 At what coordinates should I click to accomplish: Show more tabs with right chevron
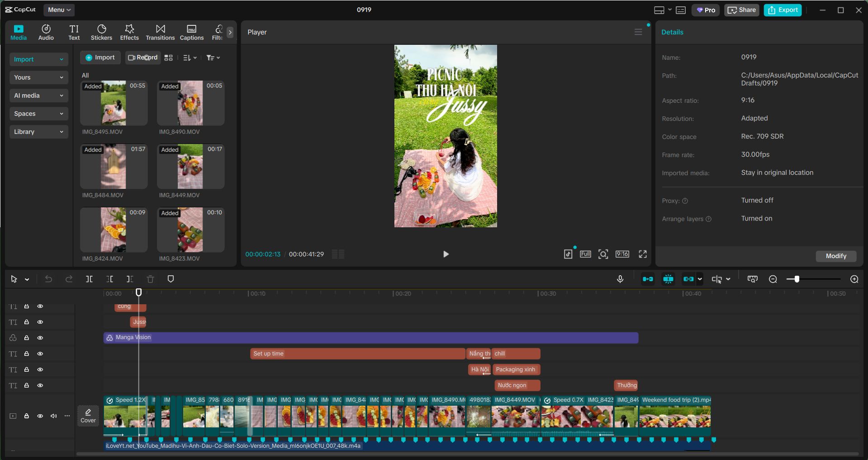click(230, 32)
